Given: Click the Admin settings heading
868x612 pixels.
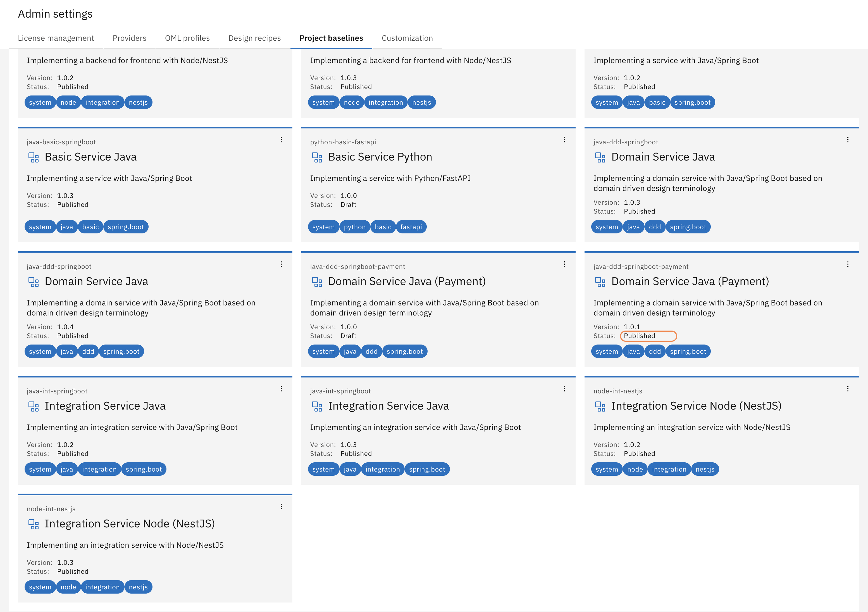Looking at the screenshot, I should click(55, 14).
